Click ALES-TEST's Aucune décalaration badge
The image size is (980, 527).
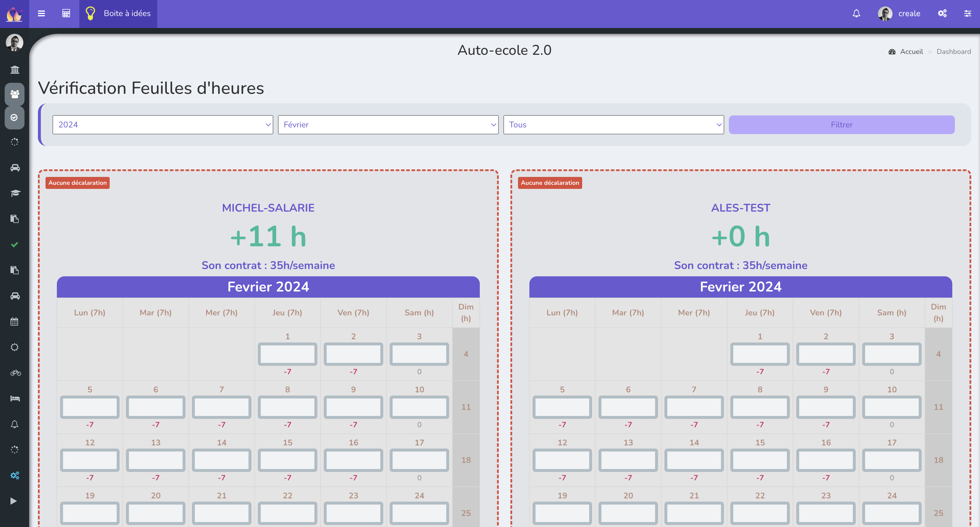[x=550, y=183]
